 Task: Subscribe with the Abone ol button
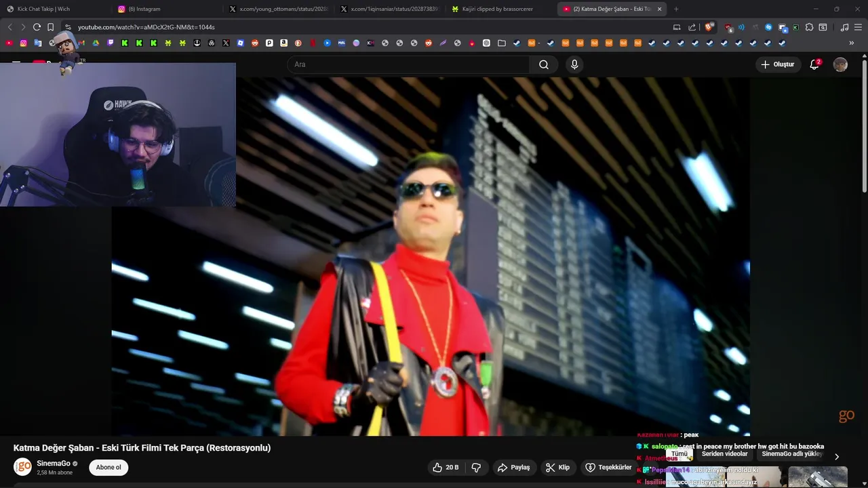click(x=108, y=467)
